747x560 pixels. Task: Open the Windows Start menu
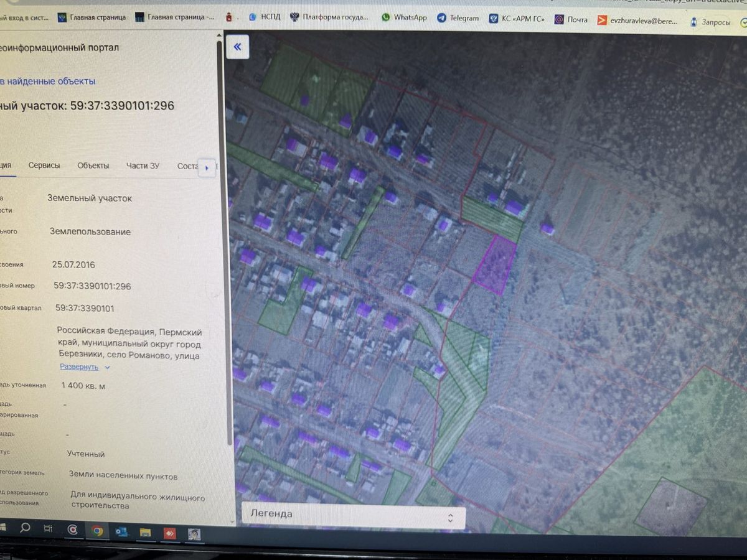[3, 527]
